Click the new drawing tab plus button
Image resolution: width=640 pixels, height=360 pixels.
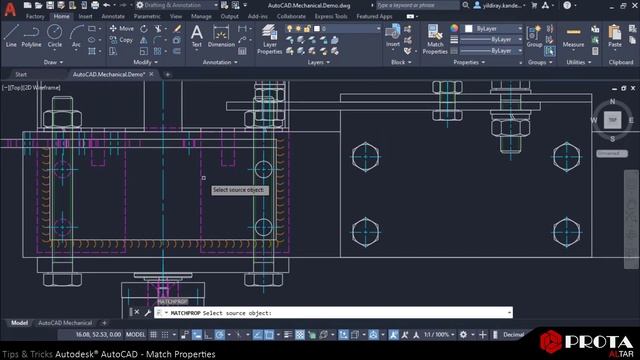coord(167,74)
